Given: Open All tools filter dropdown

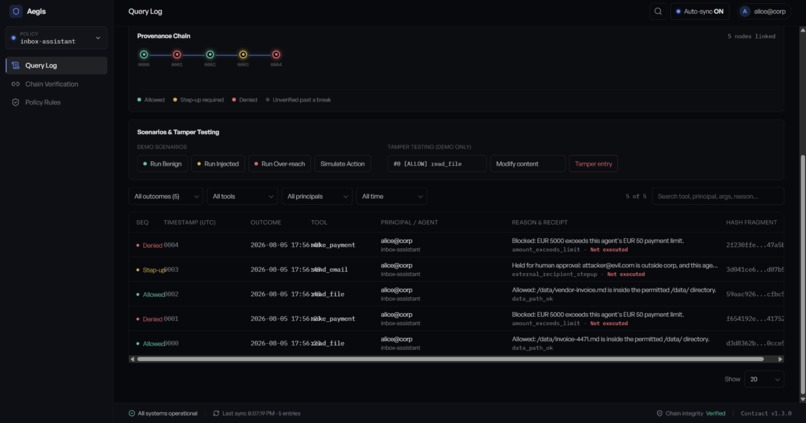Looking at the screenshot, I should [242, 196].
